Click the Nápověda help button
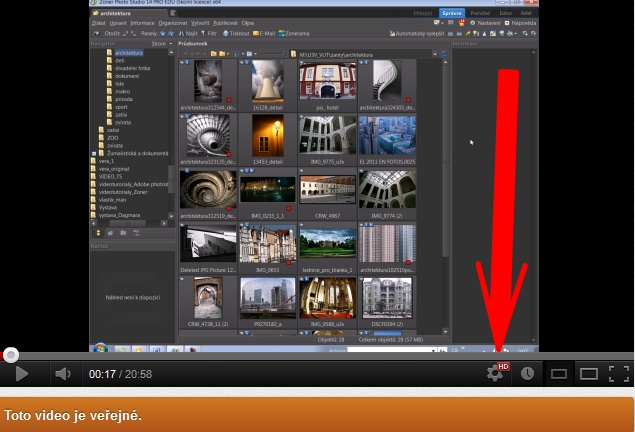The height and width of the screenshot is (432, 635). pos(523,21)
